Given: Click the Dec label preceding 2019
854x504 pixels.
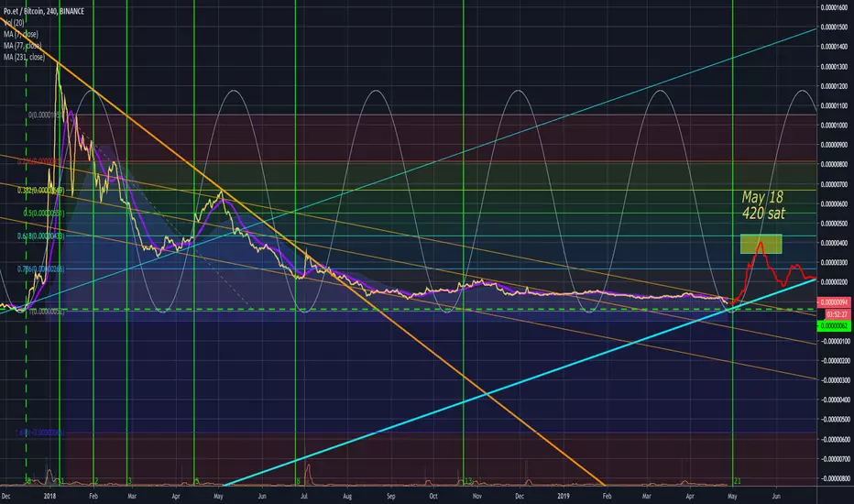Looking at the screenshot, I should pos(519,497).
